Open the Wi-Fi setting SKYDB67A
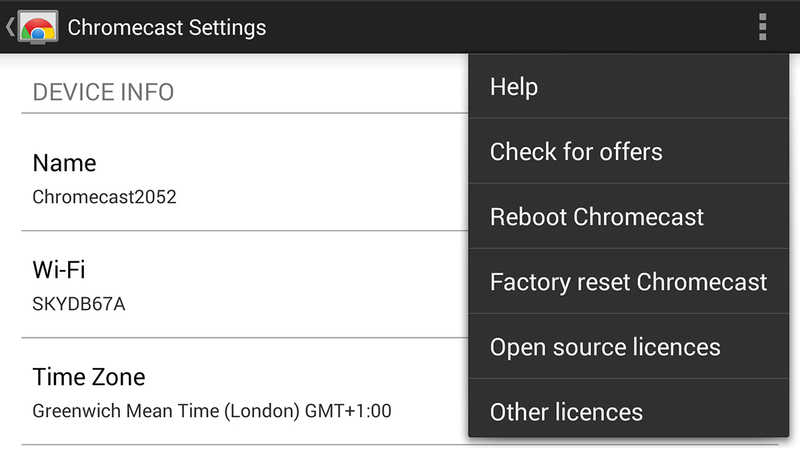Image resolution: width=800 pixels, height=450 pixels. [x=244, y=285]
